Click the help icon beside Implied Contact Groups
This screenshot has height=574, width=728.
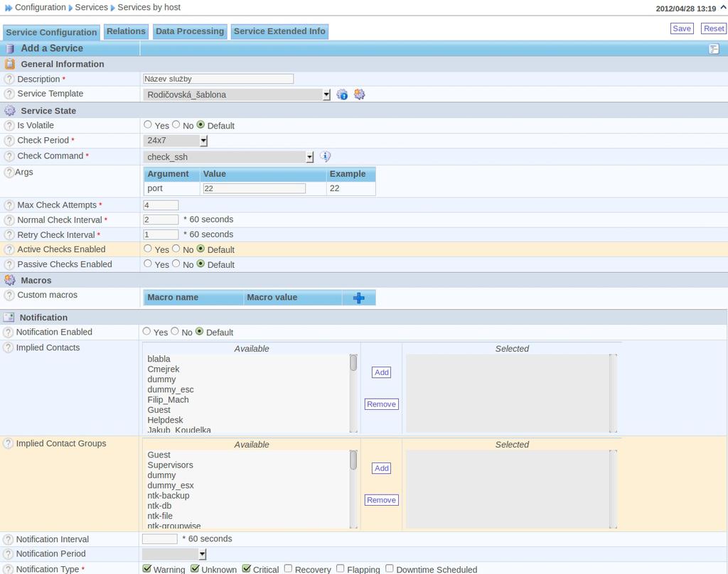pos(8,443)
